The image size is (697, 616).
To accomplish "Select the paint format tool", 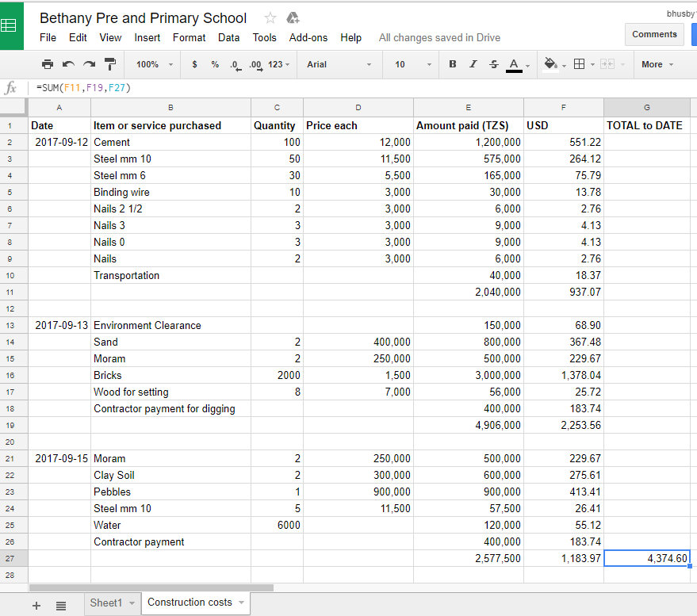I will click(x=109, y=64).
